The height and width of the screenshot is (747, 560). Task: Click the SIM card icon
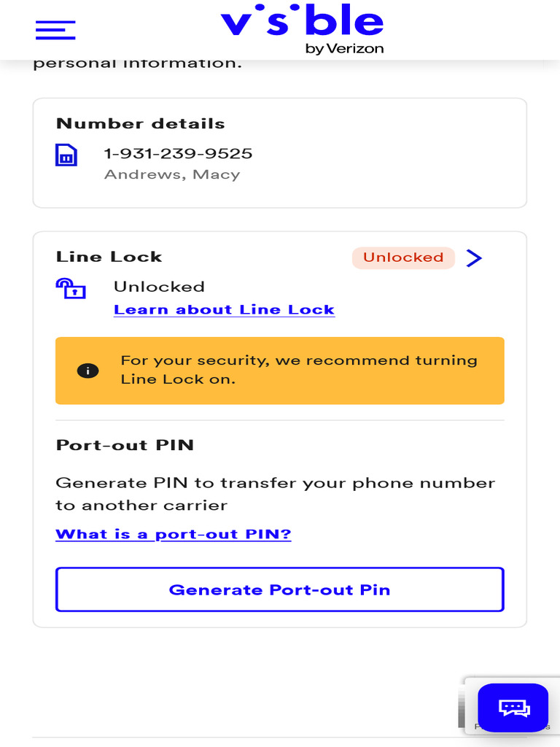pyautogui.click(x=66, y=155)
